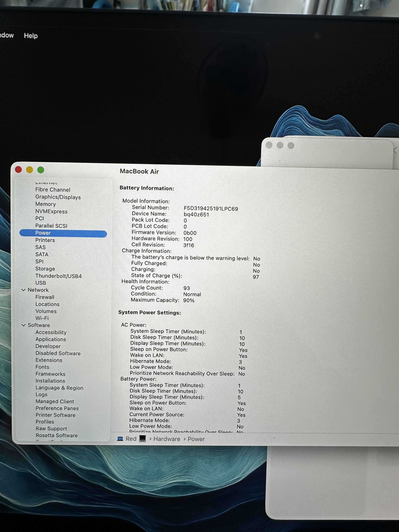This screenshot has width=399, height=532.
Task: Select Wi-Fi under Network
Action: click(x=42, y=318)
